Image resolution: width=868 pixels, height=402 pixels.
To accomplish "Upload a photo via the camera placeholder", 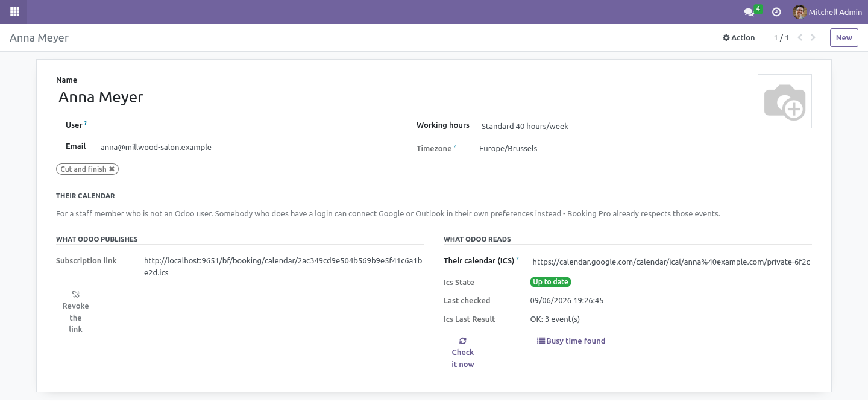I will pos(784,101).
